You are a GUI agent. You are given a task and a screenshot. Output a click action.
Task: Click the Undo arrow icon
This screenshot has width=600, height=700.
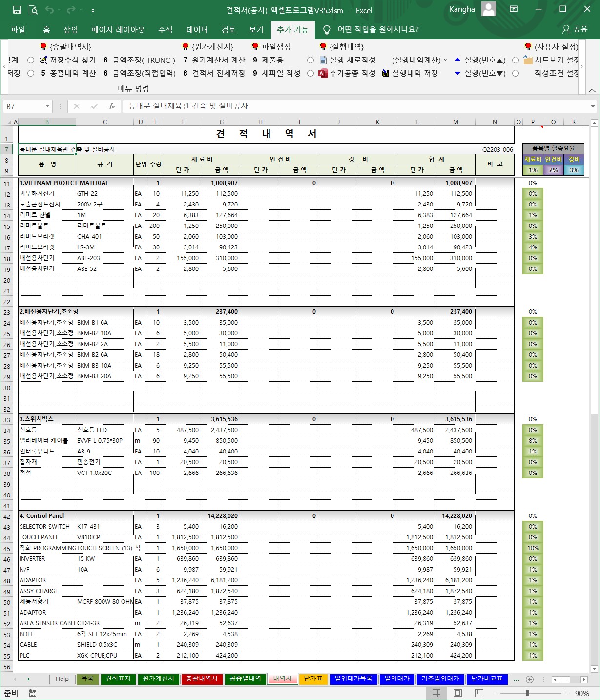(49, 10)
